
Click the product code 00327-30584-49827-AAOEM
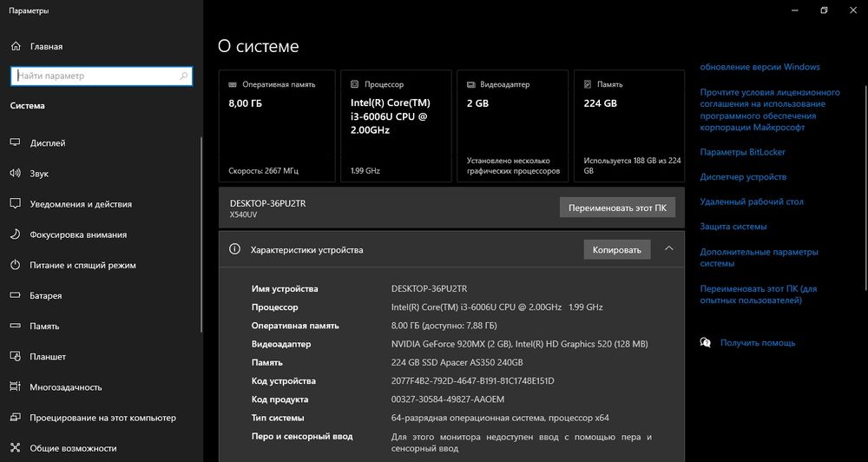point(447,399)
